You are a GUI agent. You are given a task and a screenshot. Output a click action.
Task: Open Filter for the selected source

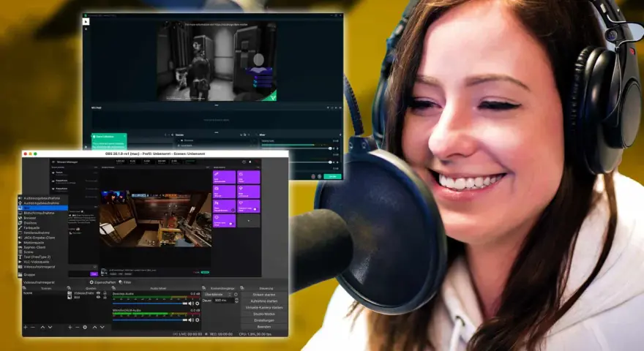(125, 282)
